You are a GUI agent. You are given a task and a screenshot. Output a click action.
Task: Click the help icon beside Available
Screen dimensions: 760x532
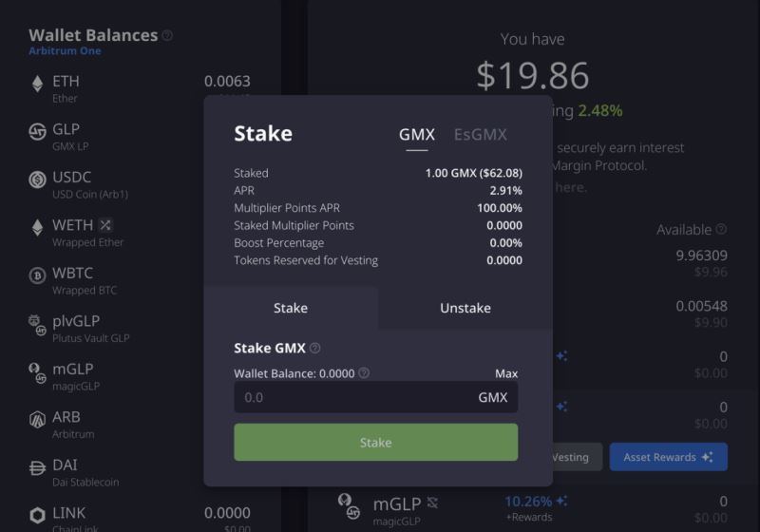click(x=721, y=230)
